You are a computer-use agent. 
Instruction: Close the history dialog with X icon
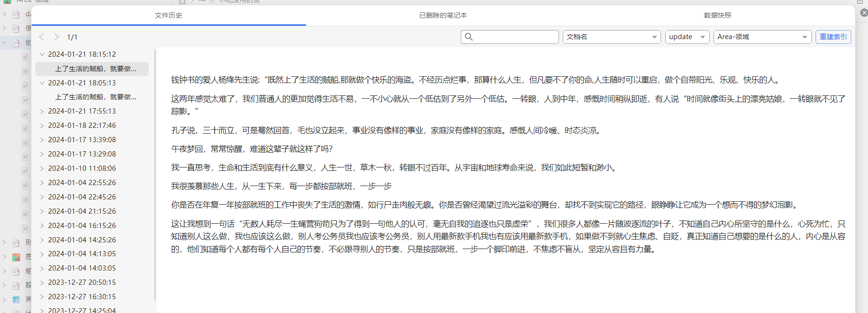(864, 13)
